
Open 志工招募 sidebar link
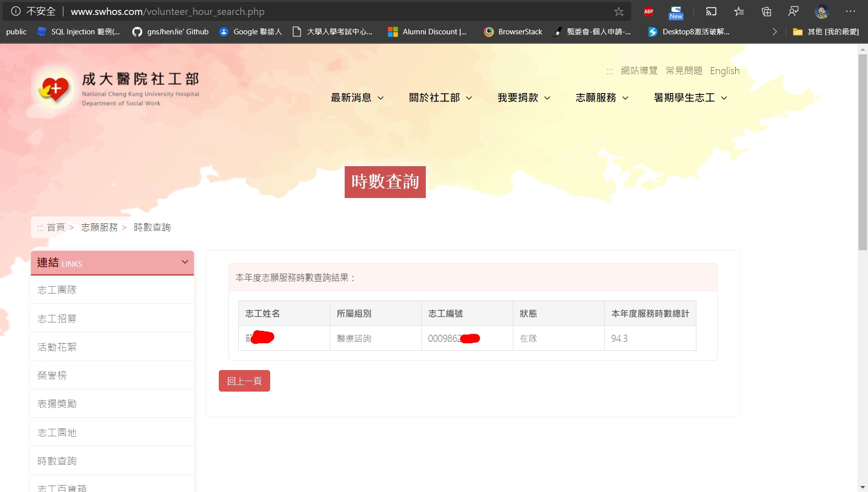tap(112, 318)
